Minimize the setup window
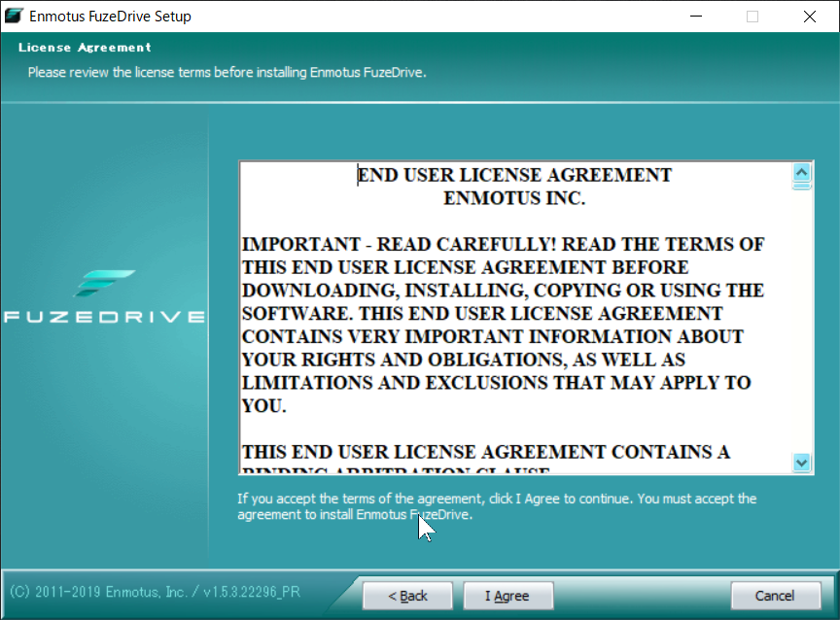The image size is (840, 620). coord(696,17)
